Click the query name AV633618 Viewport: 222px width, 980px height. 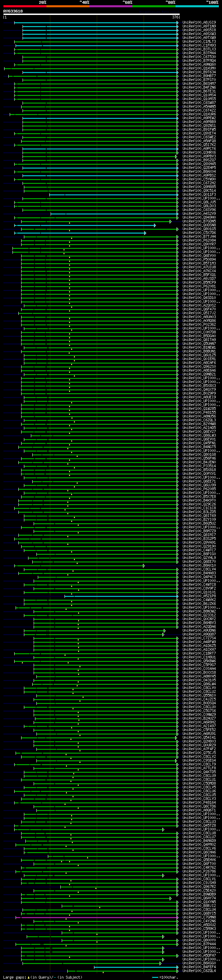(13, 11)
